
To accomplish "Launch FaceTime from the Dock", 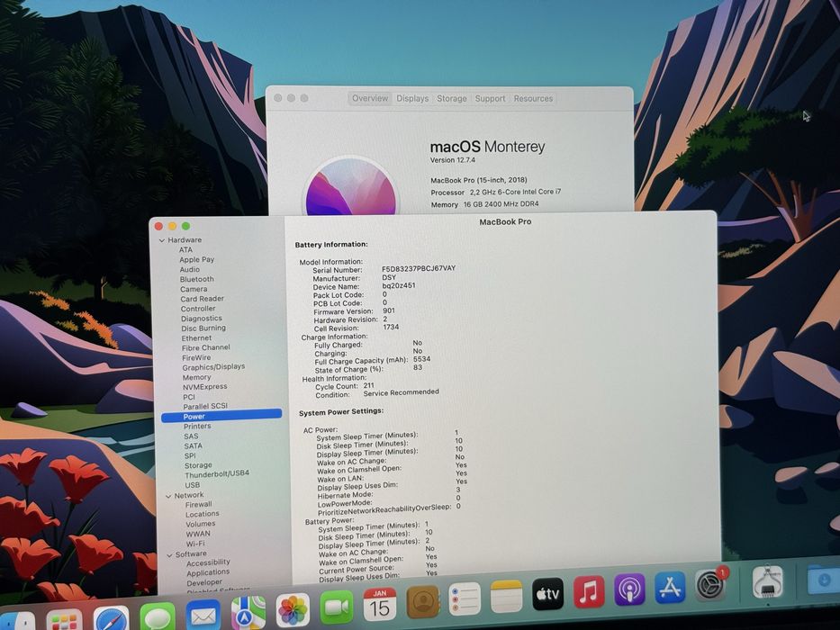I will point(337,607).
